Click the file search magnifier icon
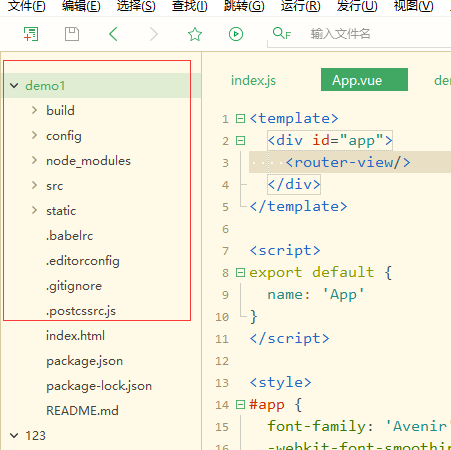 282,33
